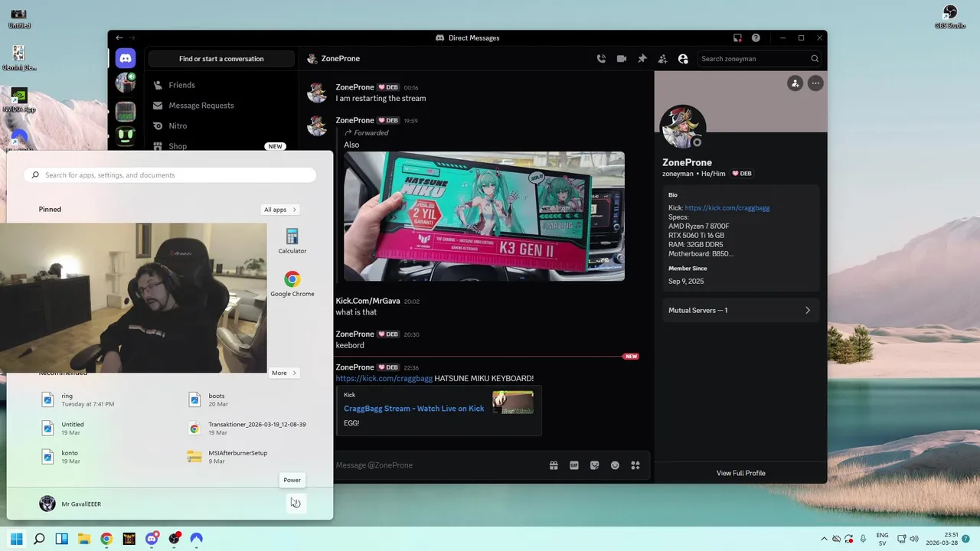This screenshot has height=551, width=980.
Task: Click the Start menu search field
Action: coord(170,175)
